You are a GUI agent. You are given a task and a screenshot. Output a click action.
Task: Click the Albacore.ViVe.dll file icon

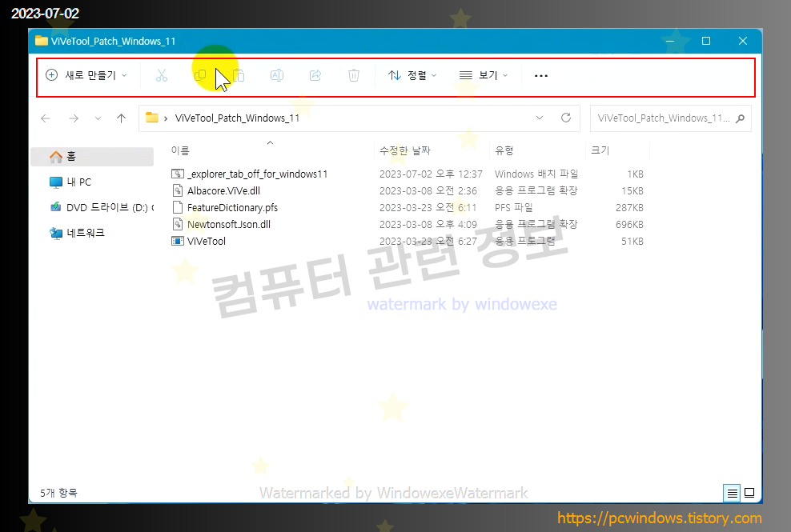(178, 190)
